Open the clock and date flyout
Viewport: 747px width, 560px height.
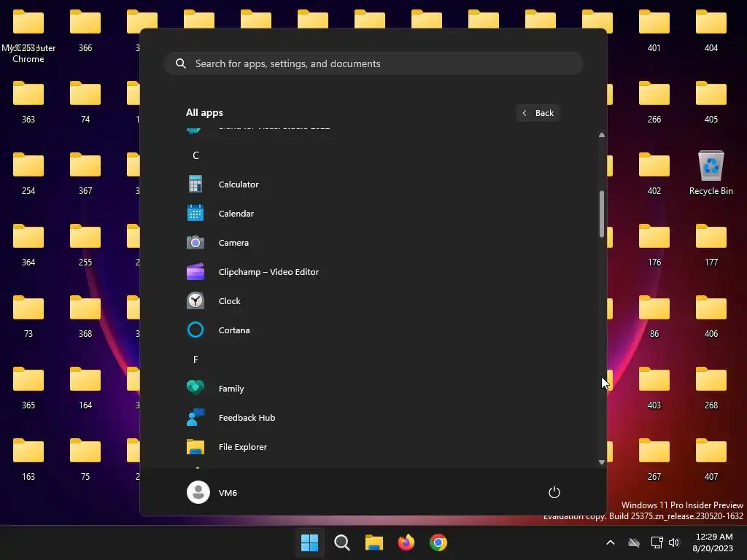click(713, 542)
